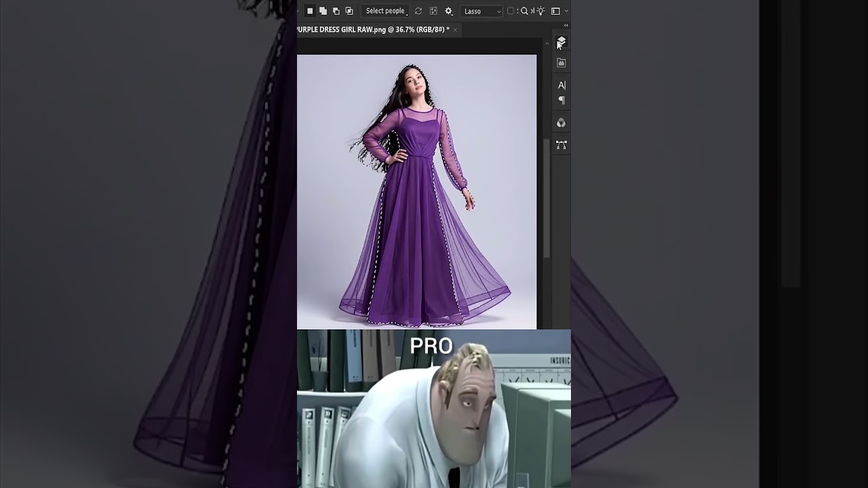Select the Subtract from Selection icon
The width and height of the screenshot is (868, 488).
(338, 11)
